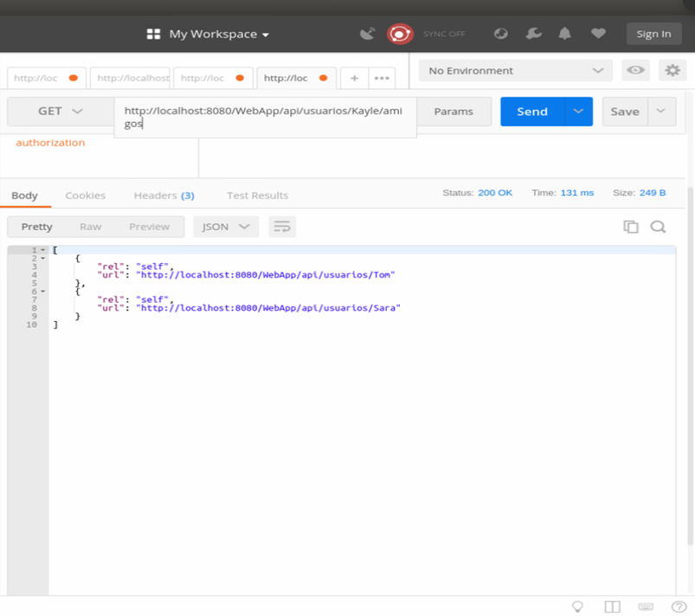Switch to Raw view
Screen dimensions: 695x616
[x=90, y=227]
